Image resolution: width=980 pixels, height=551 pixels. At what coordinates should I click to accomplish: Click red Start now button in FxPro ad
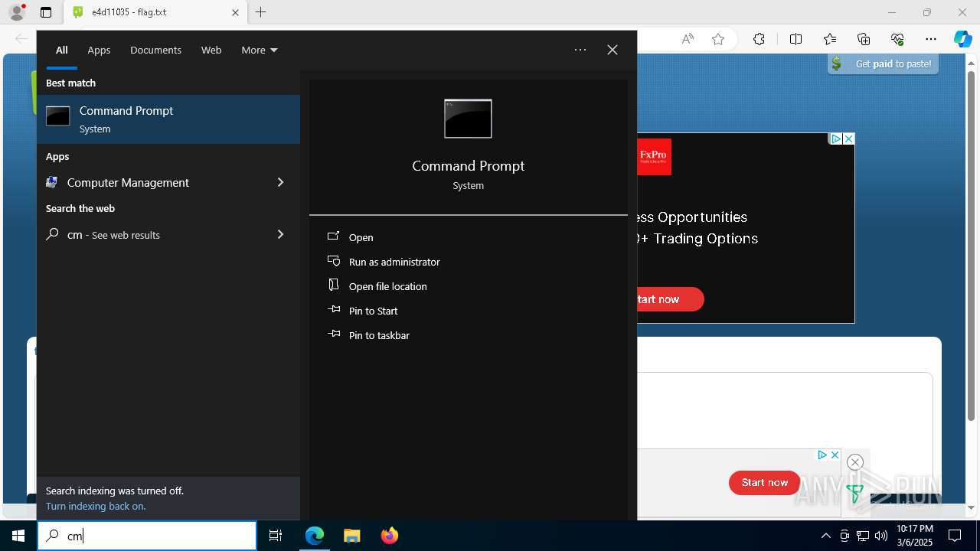pyautogui.click(x=669, y=299)
